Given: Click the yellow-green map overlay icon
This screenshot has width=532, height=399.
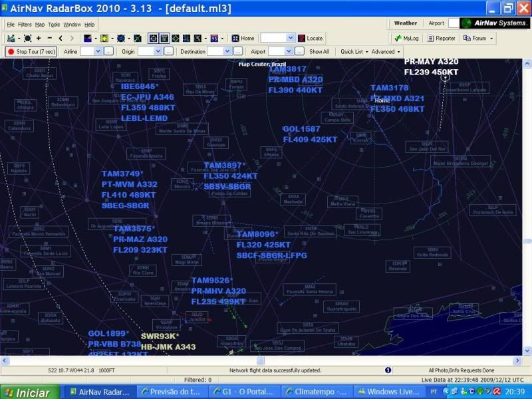Looking at the screenshot, I should pos(104,39).
